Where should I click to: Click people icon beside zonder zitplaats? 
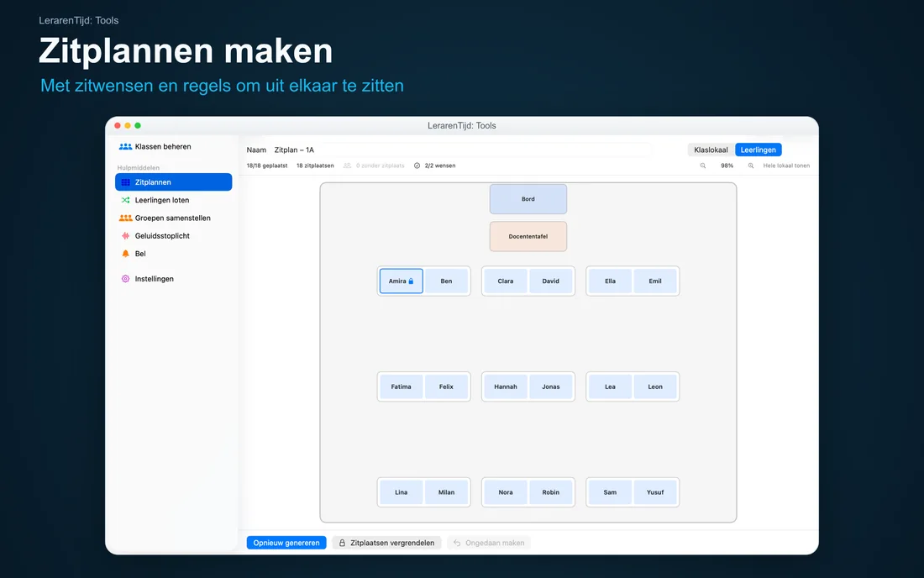(347, 166)
